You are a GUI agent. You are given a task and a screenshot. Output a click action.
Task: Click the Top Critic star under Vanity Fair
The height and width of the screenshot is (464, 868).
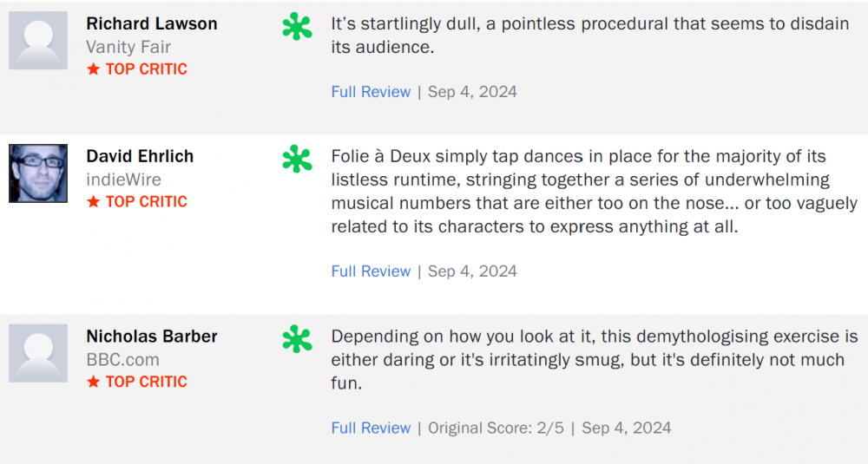(x=94, y=69)
